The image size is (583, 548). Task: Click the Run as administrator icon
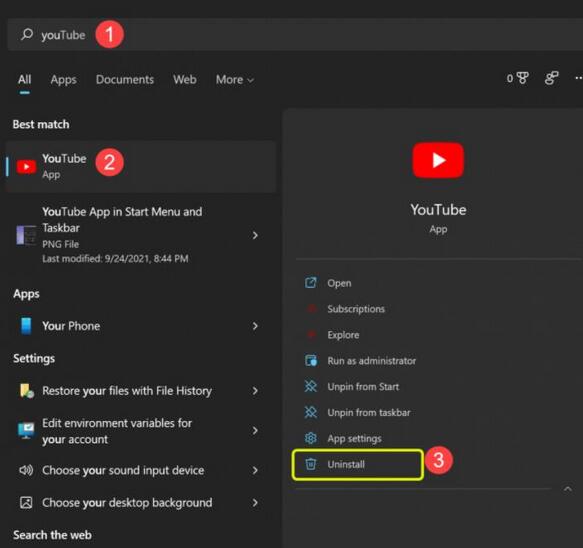[x=310, y=361]
